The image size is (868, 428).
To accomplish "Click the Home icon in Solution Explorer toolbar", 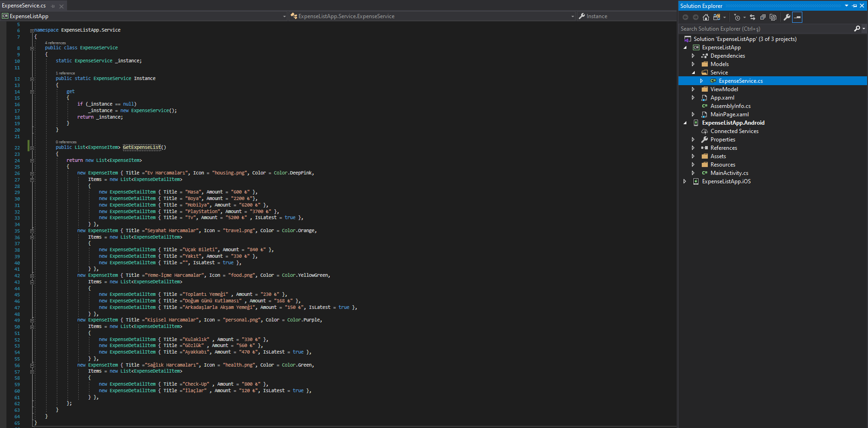I will click(705, 18).
